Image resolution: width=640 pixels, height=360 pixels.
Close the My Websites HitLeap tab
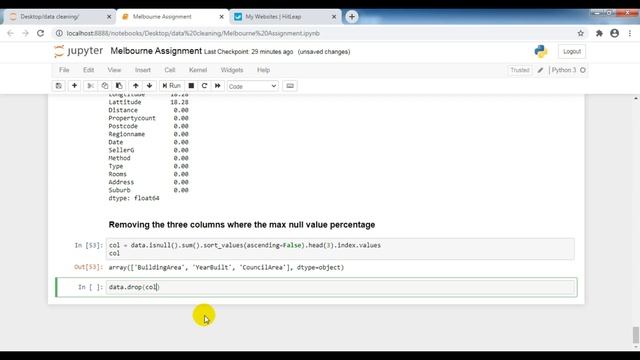pyautogui.click(x=334, y=17)
